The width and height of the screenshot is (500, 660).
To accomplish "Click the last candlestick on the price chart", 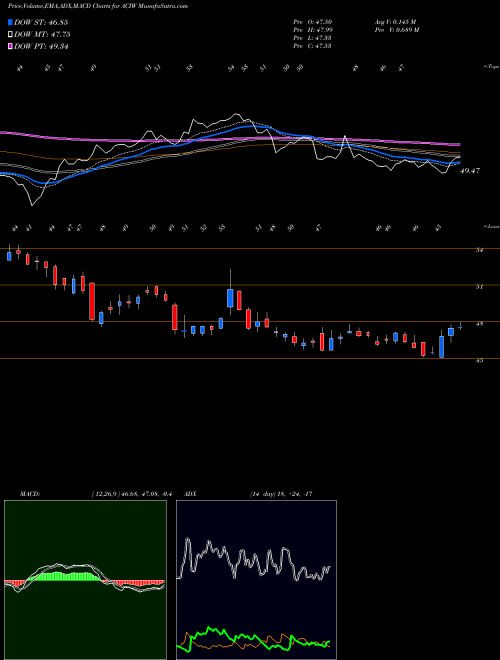I will coord(460,326).
